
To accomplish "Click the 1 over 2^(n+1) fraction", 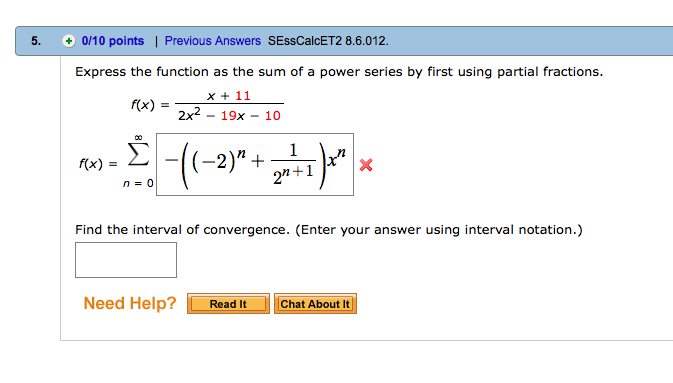I will pyautogui.click(x=294, y=165).
